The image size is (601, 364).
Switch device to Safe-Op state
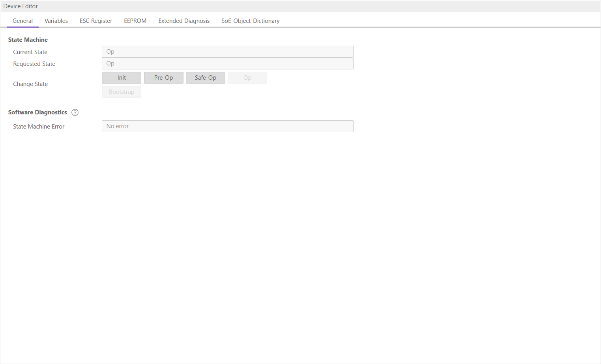pyautogui.click(x=205, y=78)
